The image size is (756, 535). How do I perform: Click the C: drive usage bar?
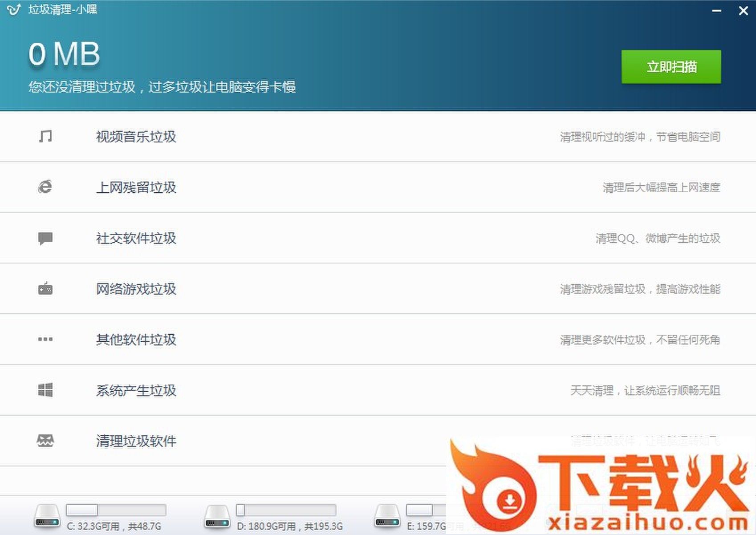point(116,510)
